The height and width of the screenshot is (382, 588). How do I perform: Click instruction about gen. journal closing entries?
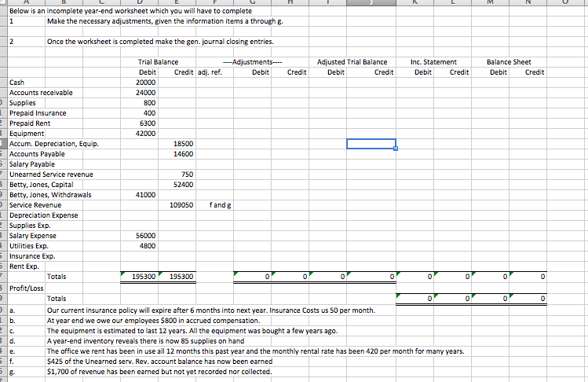pyautogui.click(x=160, y=42)
